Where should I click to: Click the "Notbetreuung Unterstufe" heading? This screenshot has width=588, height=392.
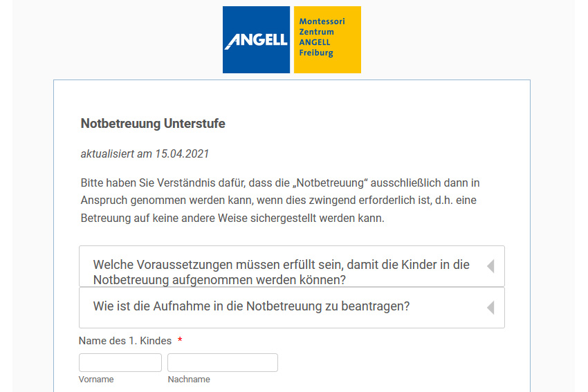(x=153, y=123)
